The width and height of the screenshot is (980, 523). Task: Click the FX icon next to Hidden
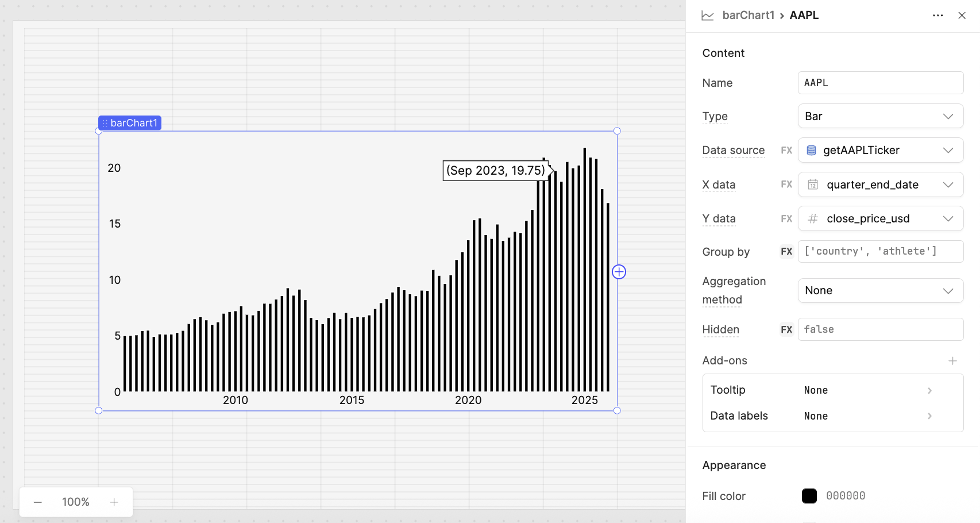(x=786, y=329)
